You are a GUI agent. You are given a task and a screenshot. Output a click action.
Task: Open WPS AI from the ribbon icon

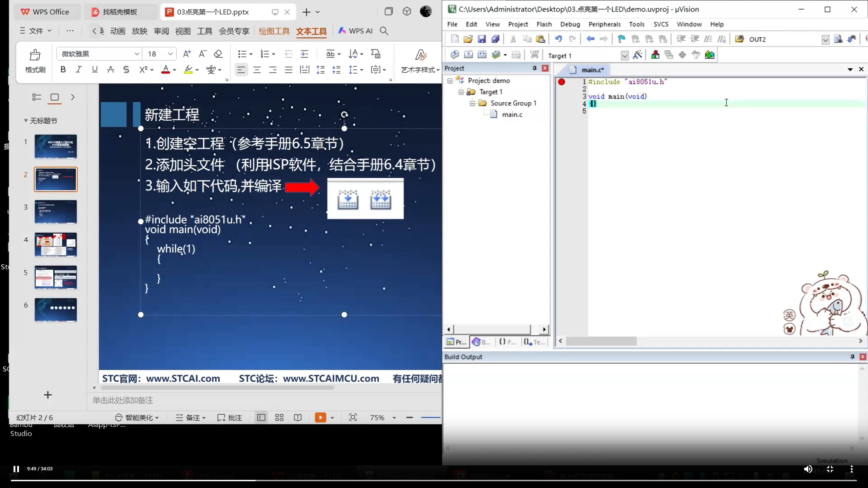point(355,31)
